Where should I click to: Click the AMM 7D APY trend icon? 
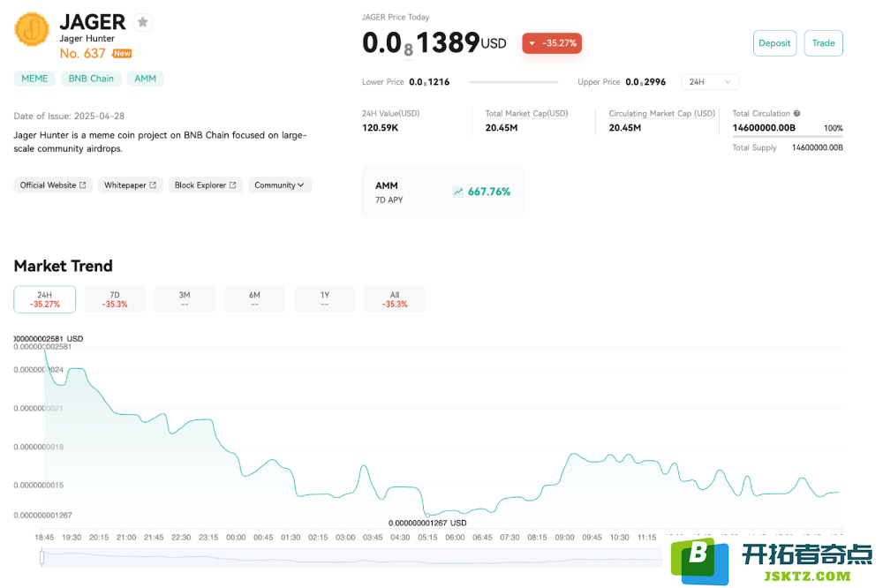(457, 192)
